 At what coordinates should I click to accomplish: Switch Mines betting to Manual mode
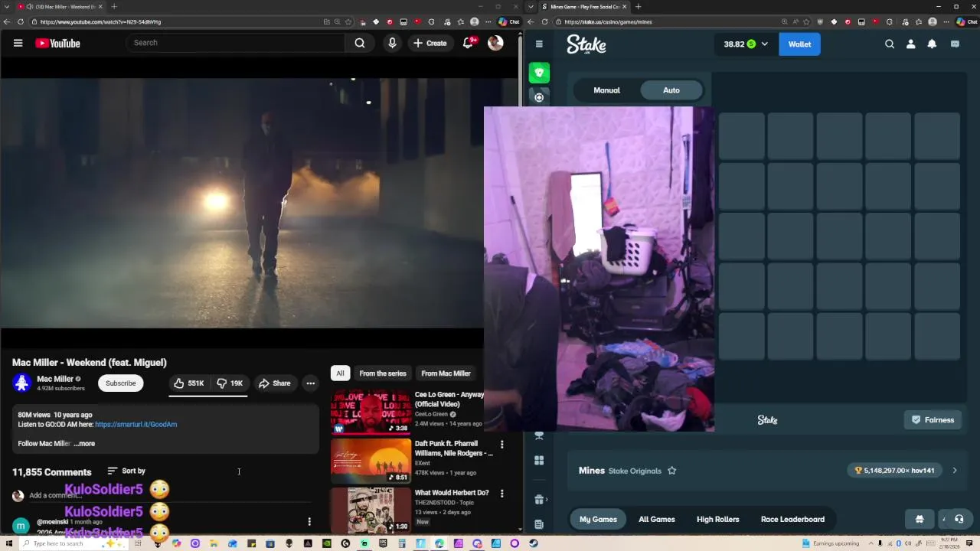pos(606,90)
